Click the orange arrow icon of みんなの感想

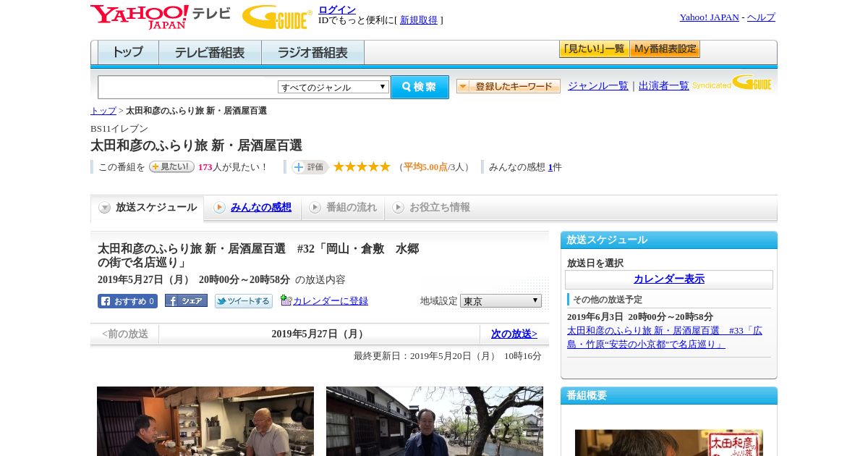[219, 208]
